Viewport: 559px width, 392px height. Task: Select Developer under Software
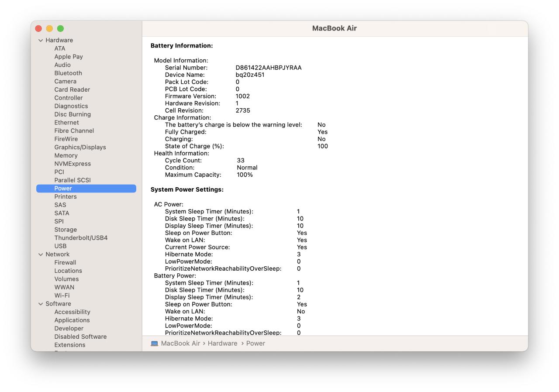pos(69,329)
